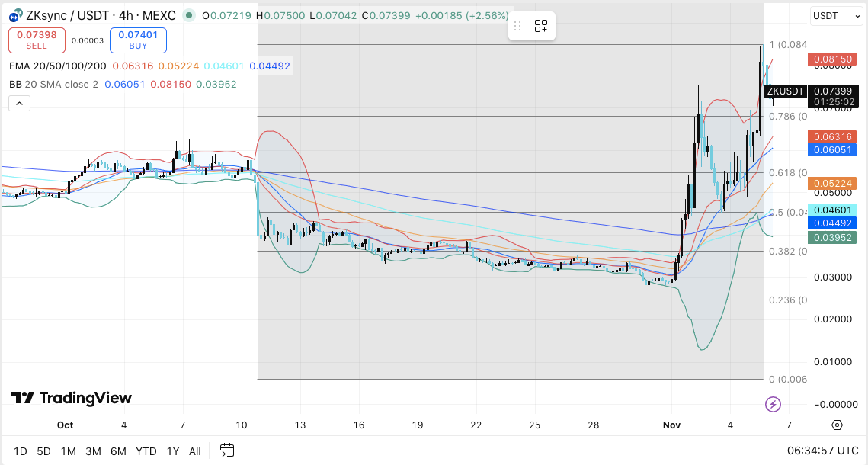Click the TradingView logo
This screenshot has width=868, height=465.
(x=71, y=398)
